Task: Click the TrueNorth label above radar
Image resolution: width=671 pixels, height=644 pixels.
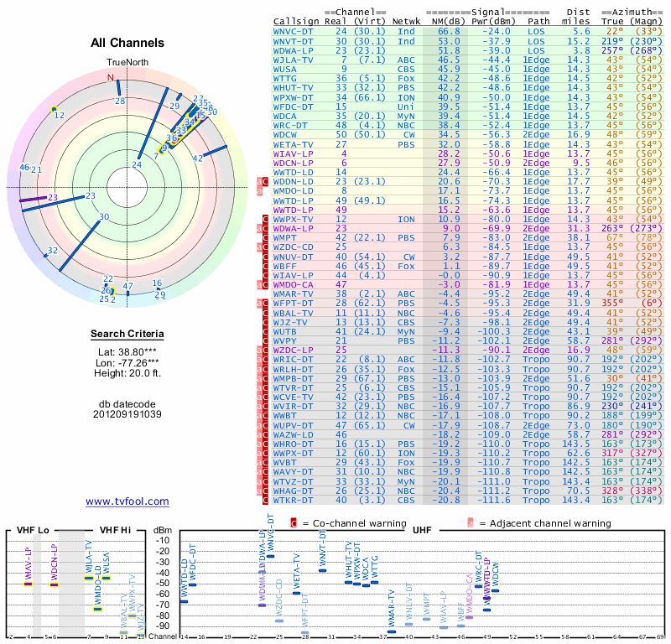Action: coord(127,63)
